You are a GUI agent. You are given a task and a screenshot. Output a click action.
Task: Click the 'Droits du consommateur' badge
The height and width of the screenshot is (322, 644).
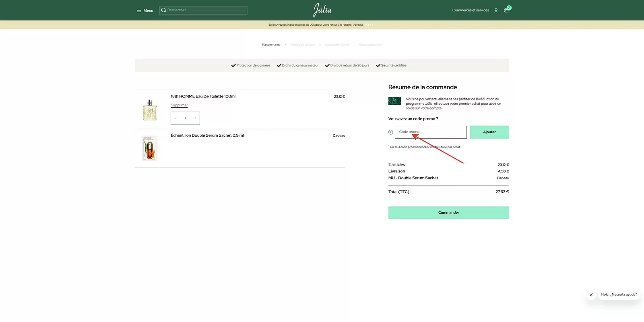[x=297, y=65]
